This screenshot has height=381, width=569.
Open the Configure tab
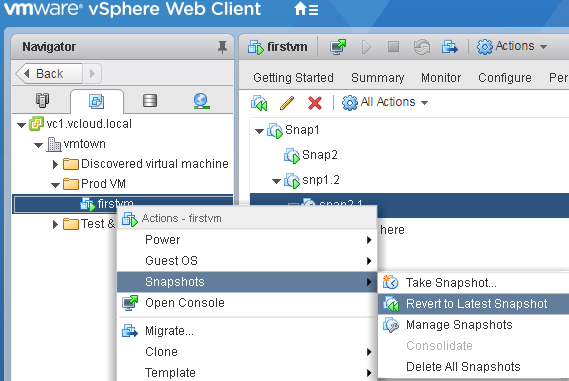click(504, 78)
